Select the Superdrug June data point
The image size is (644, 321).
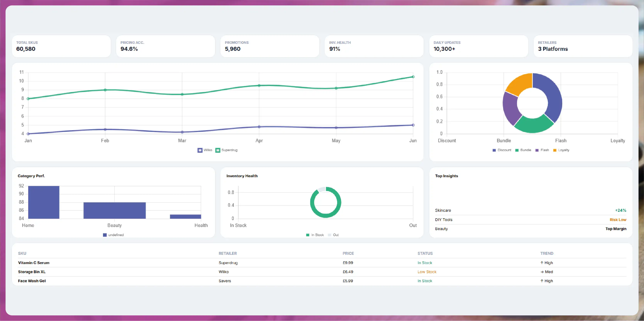point(413,77)
